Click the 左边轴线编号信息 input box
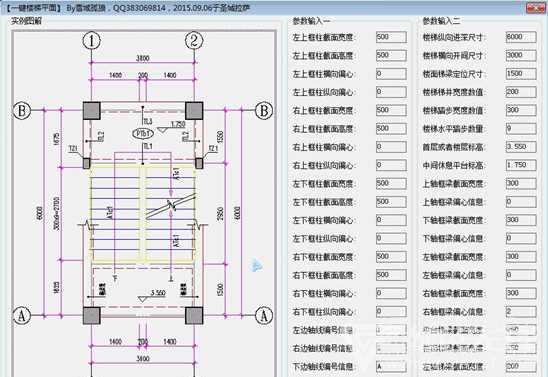 point(391,330)
